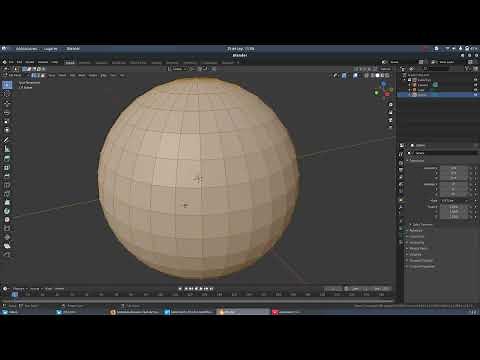The height and width of the screenshot is (360, 480).
Task: Select the Rotate tool
Action: coord(7,113)
